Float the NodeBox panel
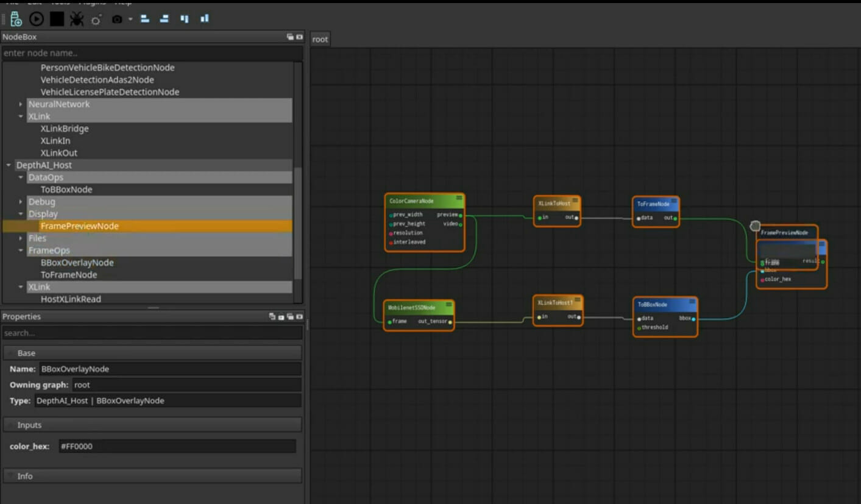The image size is (861, 504). tap(291, 37)
